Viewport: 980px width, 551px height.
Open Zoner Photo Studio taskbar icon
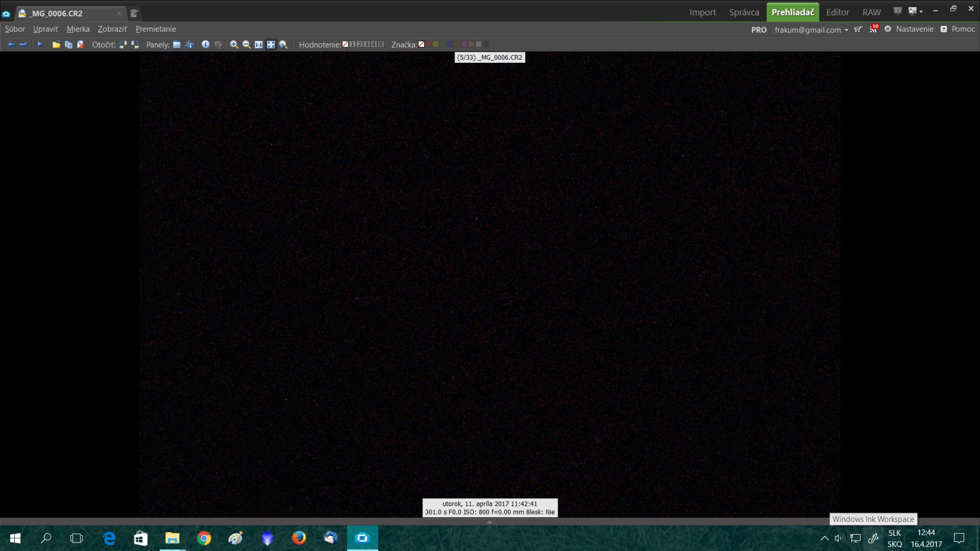pyautogui.click(x=362, y=538)
